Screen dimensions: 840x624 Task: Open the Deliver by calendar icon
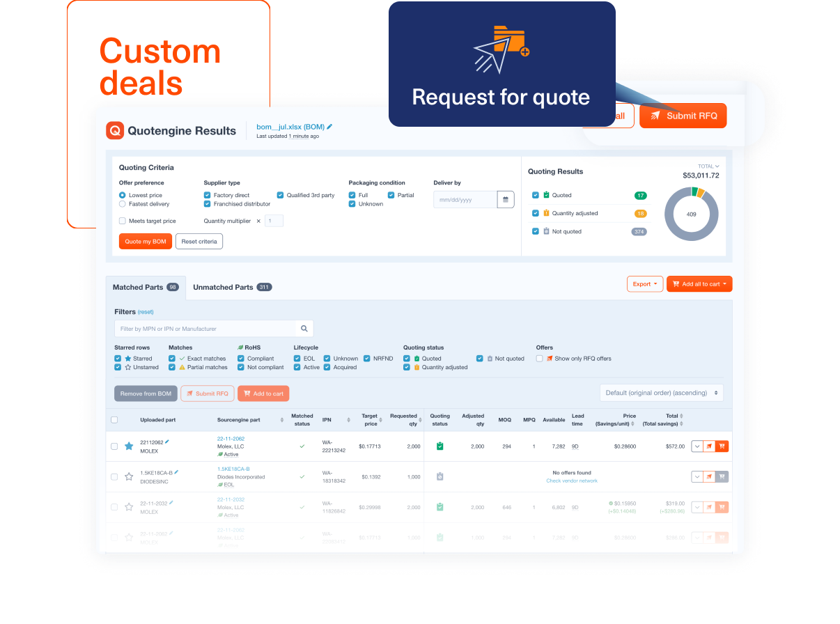506,199
